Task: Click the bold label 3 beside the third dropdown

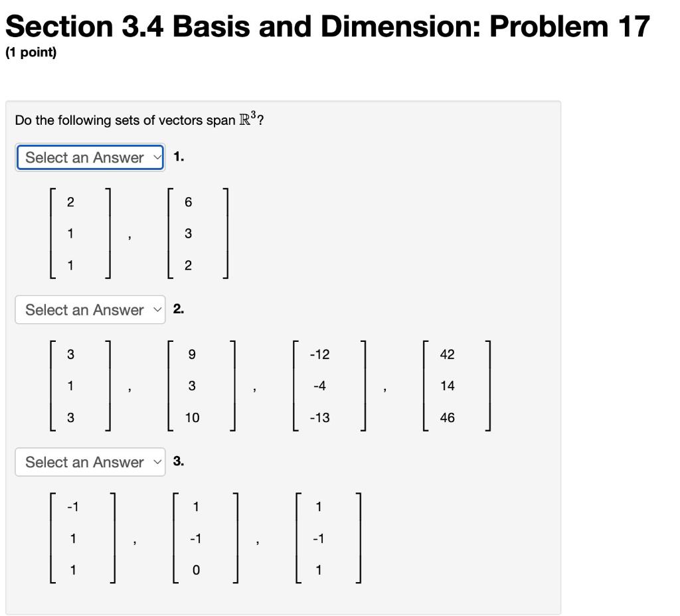Action: tap(176, 462)
